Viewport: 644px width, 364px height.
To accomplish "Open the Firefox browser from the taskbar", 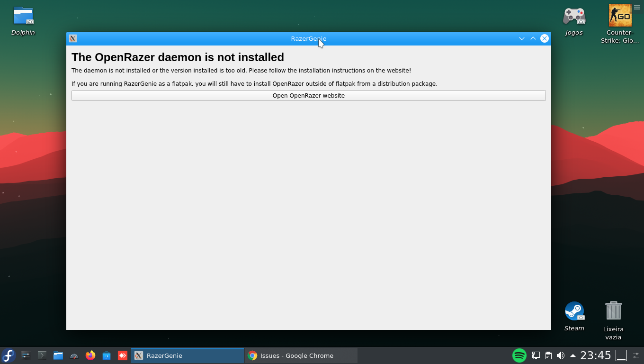I will pos(90,355).
